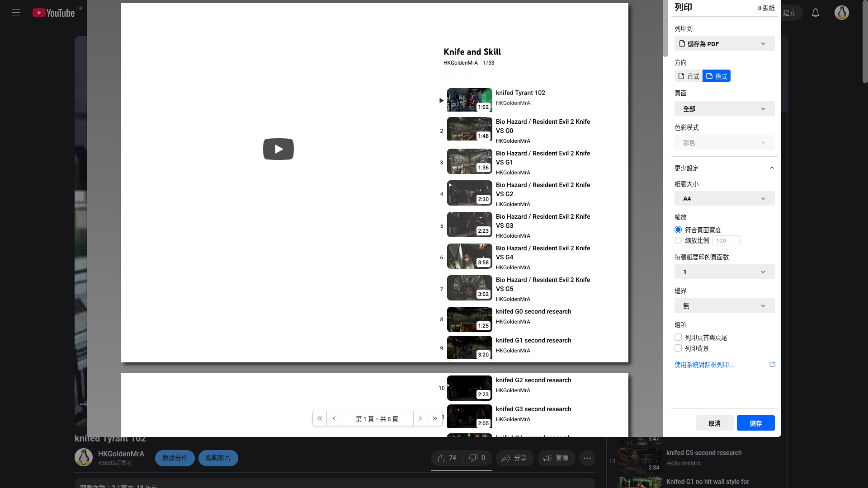Jump to first preview page
This screenshot has height=488, width=868.
320,418
